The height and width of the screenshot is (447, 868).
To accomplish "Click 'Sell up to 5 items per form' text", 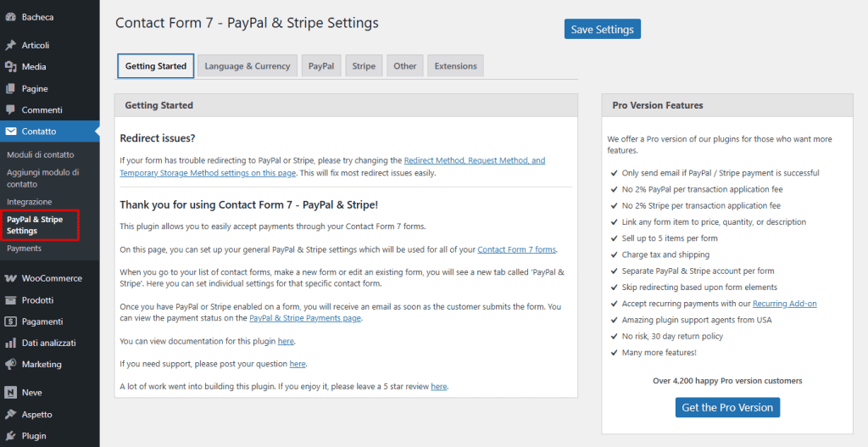I will pyautogui.click(x=670, y=238).
